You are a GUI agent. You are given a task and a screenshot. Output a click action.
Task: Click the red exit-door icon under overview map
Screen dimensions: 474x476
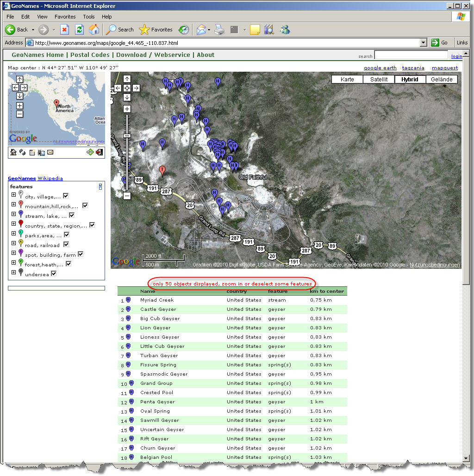point(99,152)
